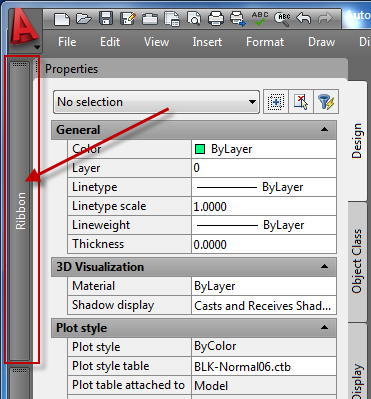Click the Thickness value 0.0000
The image size is (371, 399).
coord(264,244)
